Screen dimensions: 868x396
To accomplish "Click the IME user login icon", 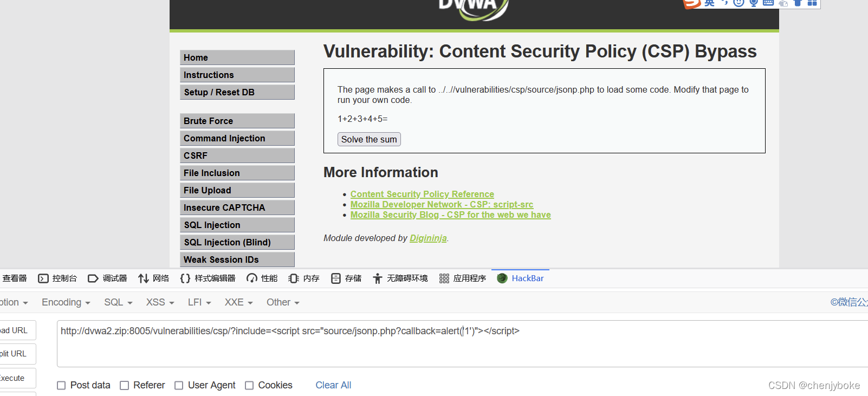I will pos(783,3).
